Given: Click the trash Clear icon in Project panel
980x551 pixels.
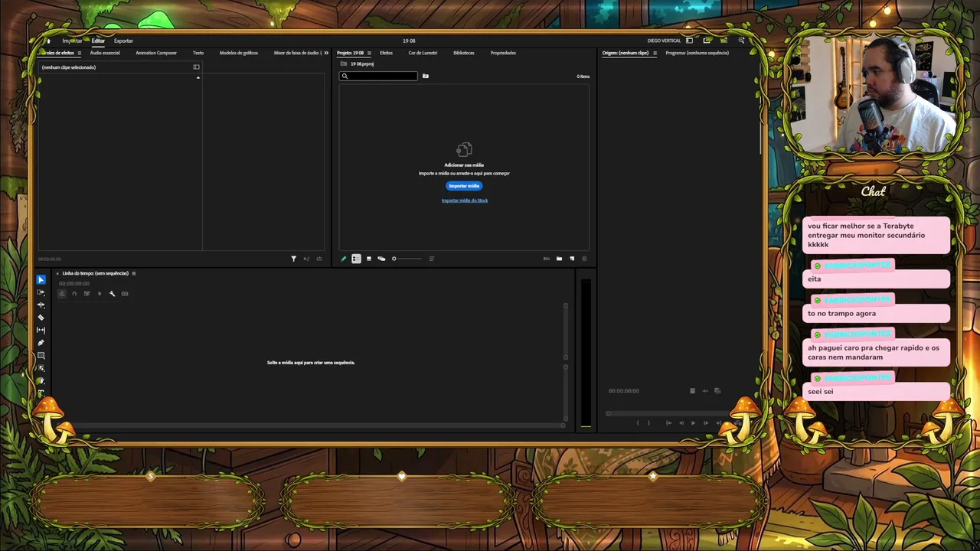Looking at the screenshot, I should tap(584, 259).
